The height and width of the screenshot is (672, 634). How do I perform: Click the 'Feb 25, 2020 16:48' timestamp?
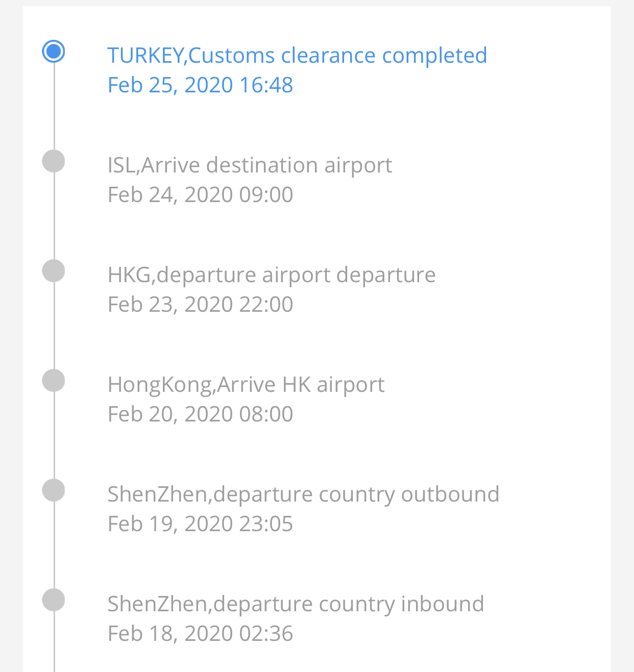pyautogui.click(x=200, y=85)
